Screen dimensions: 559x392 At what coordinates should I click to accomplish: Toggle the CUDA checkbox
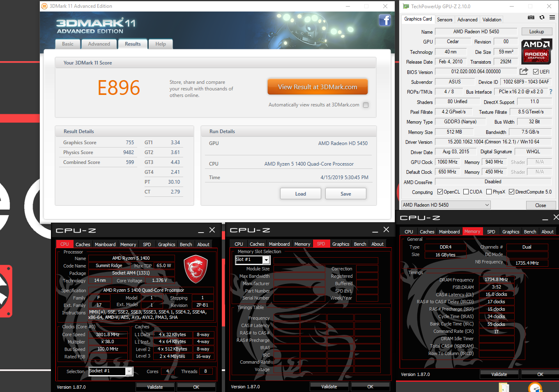click(x=466, y=192)
